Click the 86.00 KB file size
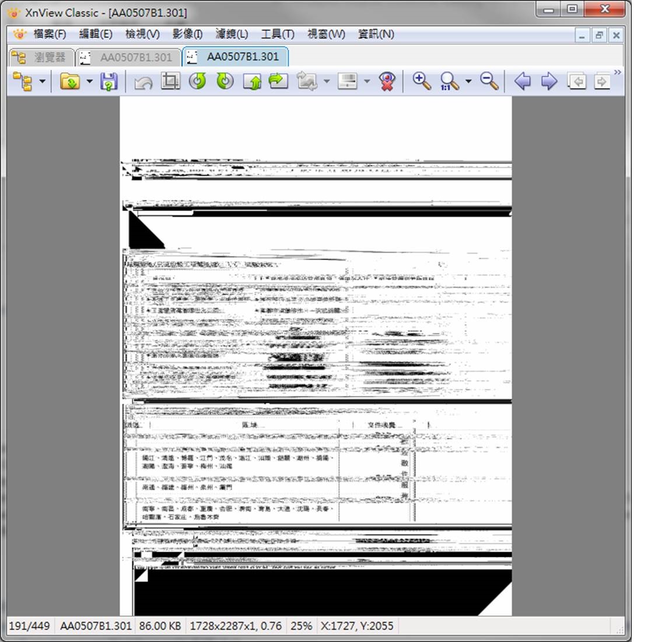 (x=160, y=626)
